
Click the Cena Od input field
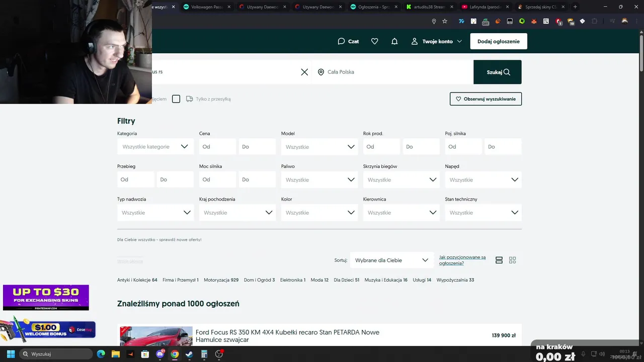(x=217, y=147)
